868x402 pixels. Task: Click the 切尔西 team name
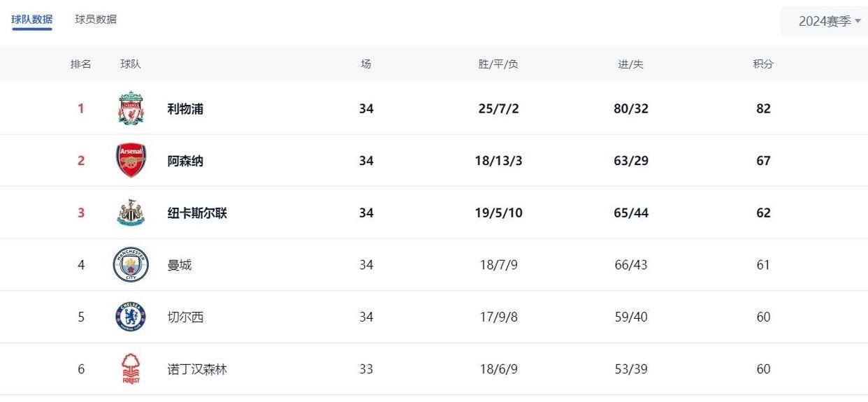[x=185, y=317]
